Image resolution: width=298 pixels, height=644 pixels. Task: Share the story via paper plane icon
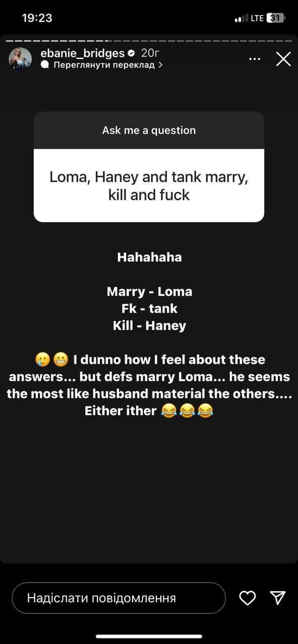click(x=278, y=598)
